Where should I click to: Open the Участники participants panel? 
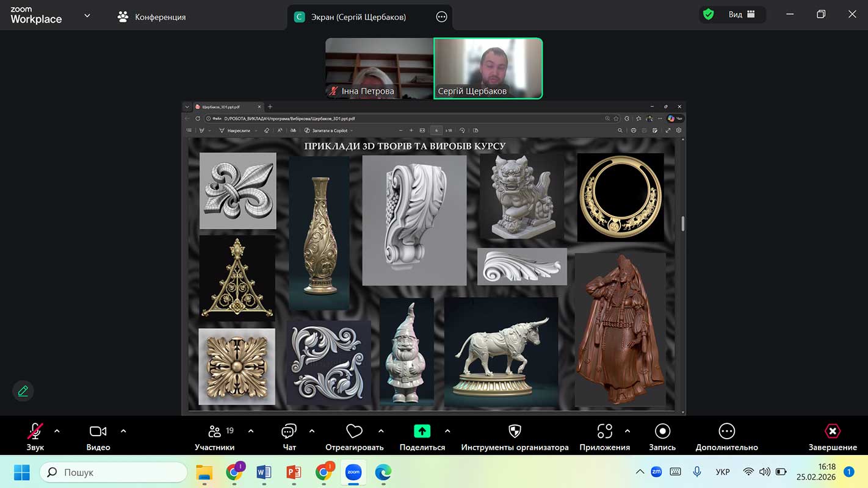pyautogui.click(x=215, y=432)
